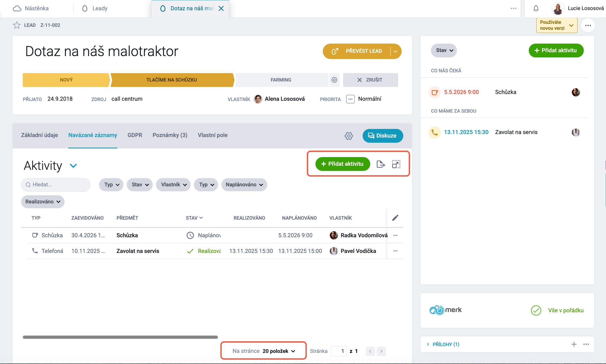Set pipeline stage to Farming
The height and width of the screenshot is (364, 606).
click(x=281, y=80)
